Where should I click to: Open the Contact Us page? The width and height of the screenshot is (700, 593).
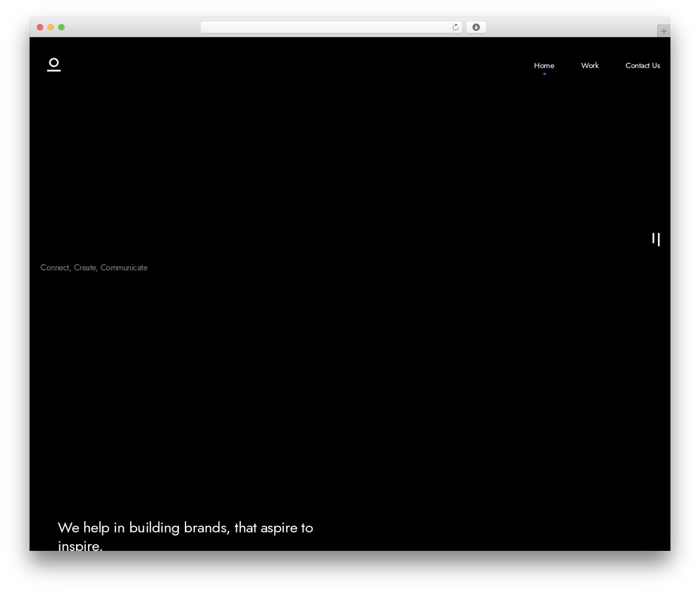(643, 66)
